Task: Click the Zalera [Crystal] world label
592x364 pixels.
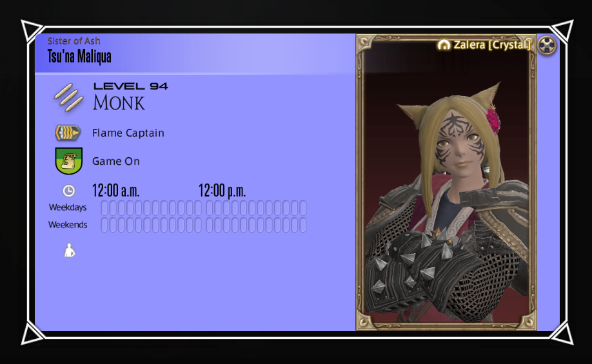Action: (492, 45)
